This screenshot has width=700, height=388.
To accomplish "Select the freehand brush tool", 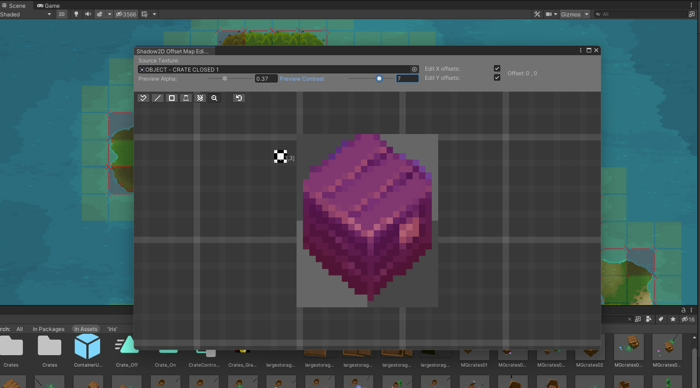I will [x=143, y=98].
